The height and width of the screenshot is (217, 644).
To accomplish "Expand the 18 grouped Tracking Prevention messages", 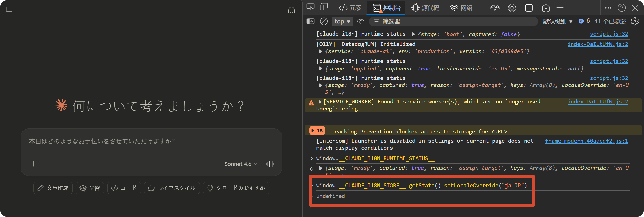I will [x=317, y=131].
